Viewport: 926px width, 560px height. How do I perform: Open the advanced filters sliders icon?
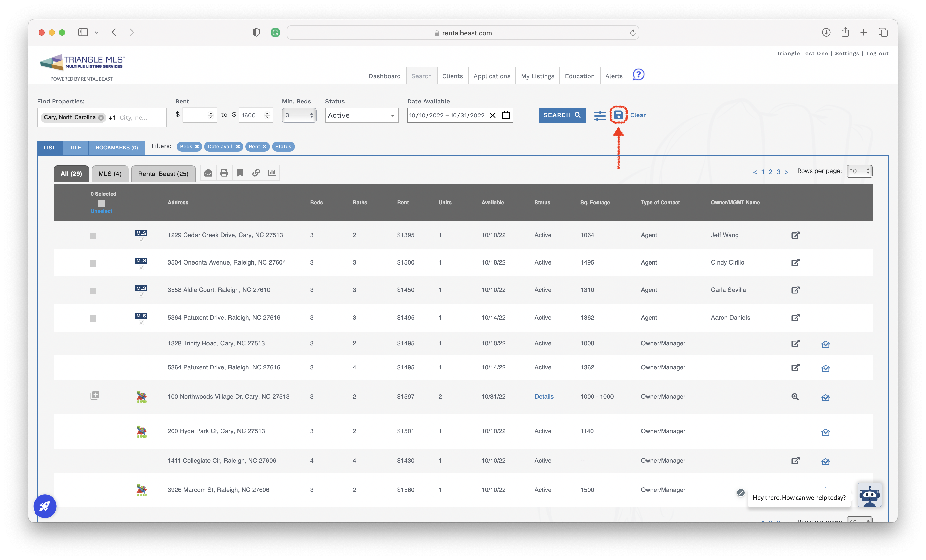600,115
